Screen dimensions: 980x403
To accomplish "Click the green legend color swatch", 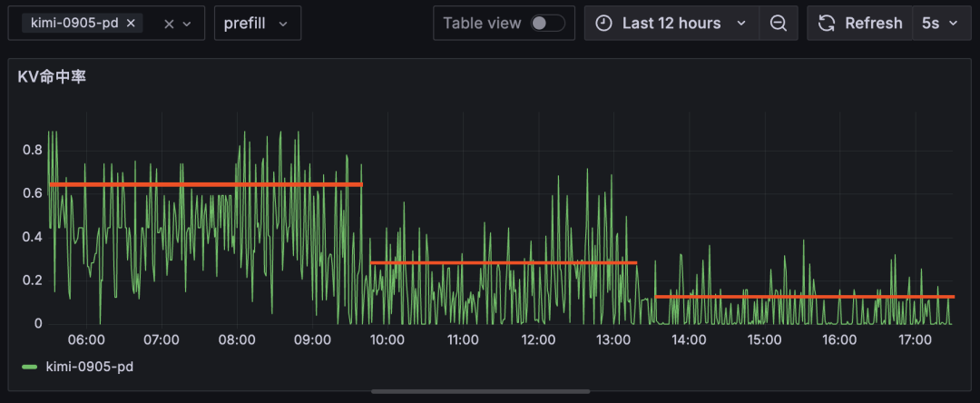I will point(30,367).
